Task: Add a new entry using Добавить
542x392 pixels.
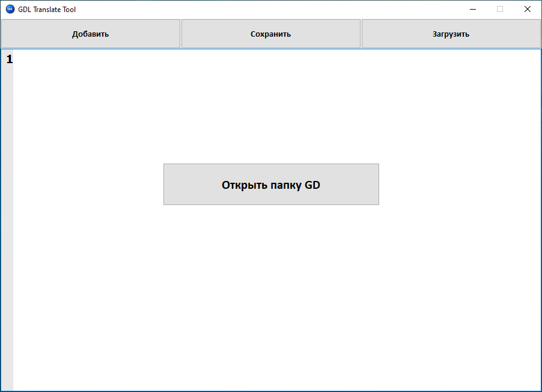Action: (x=90, y=34)
